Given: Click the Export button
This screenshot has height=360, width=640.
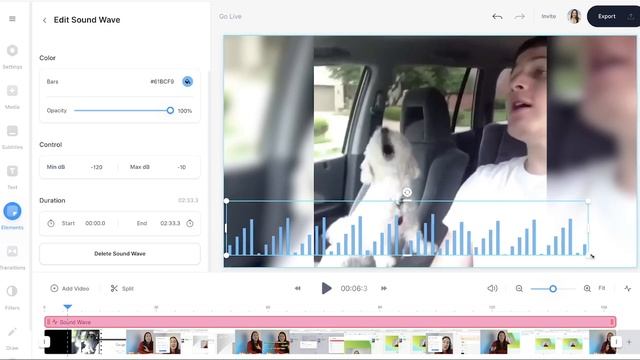Looking at the screenshot, I should point(613,16).
